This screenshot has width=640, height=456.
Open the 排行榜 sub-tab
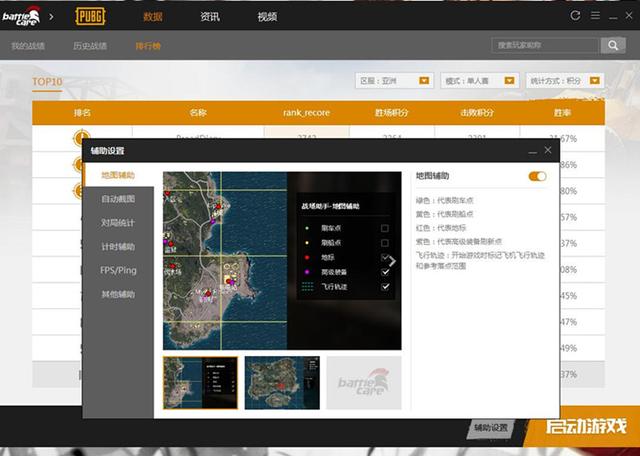(148, 46)
